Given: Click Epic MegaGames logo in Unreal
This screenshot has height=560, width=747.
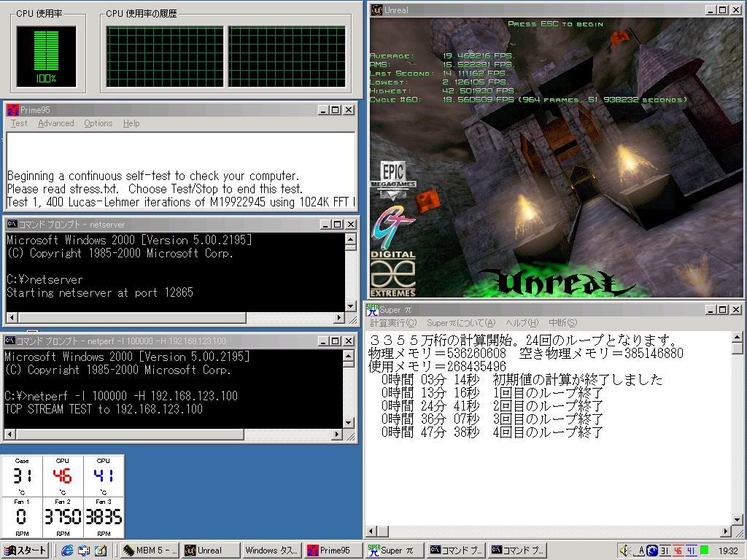Looking at the screenshot, I should [x=393, y=181].
